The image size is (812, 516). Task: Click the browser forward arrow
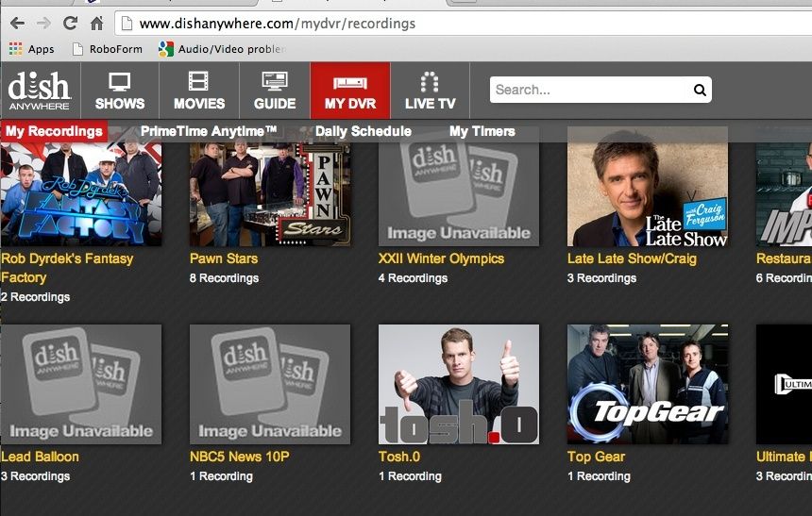(x=44, y=24)
